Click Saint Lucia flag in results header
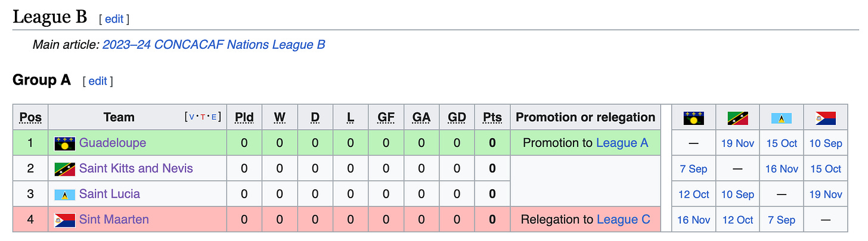Viewport: 868px width, 241px height. (x=782, y=118)
